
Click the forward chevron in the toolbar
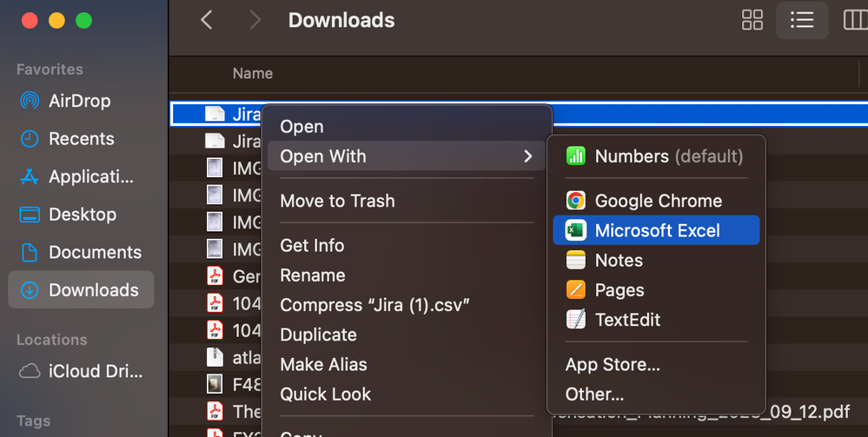point(255,21)
